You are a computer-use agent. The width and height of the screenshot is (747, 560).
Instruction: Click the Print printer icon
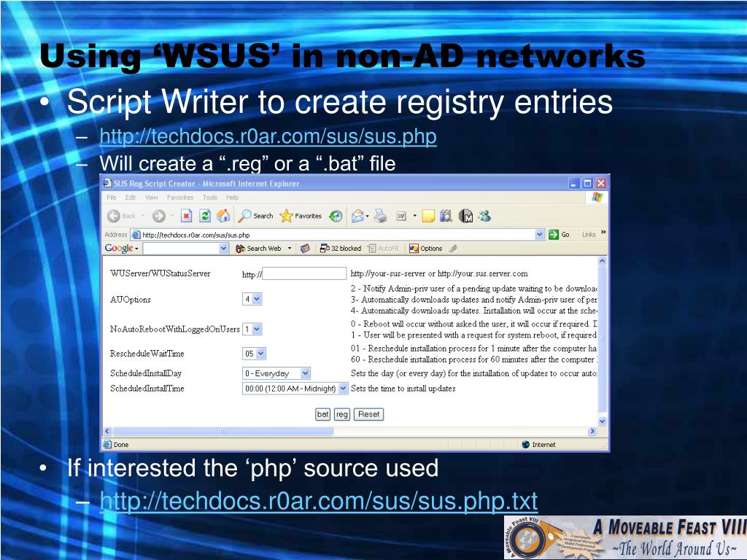(x=380, y=216)
